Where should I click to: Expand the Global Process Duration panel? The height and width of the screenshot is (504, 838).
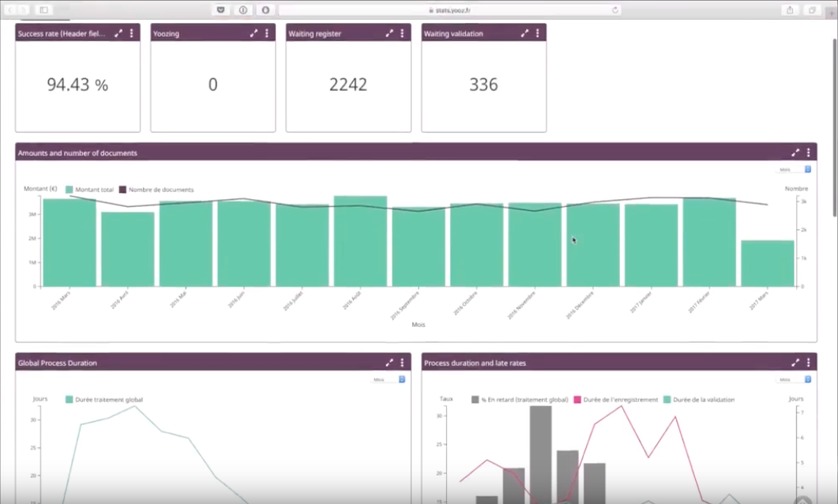coord(389,363)
